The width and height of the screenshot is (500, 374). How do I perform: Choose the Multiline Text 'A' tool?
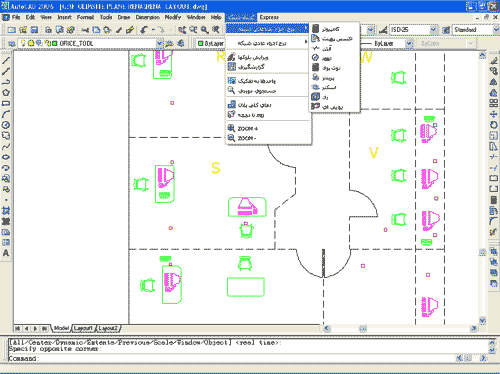[x=6, y=253]
